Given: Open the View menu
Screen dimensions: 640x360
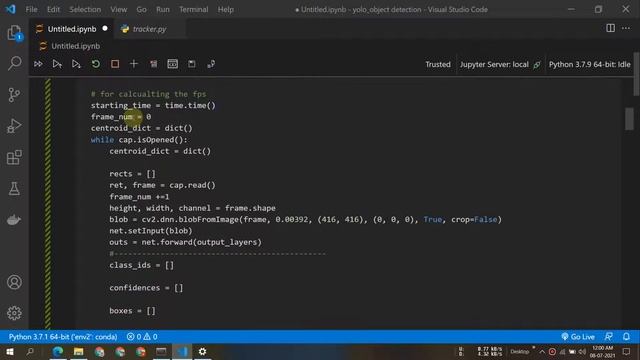Looking at the screenshot, I should tap(118, 9).
